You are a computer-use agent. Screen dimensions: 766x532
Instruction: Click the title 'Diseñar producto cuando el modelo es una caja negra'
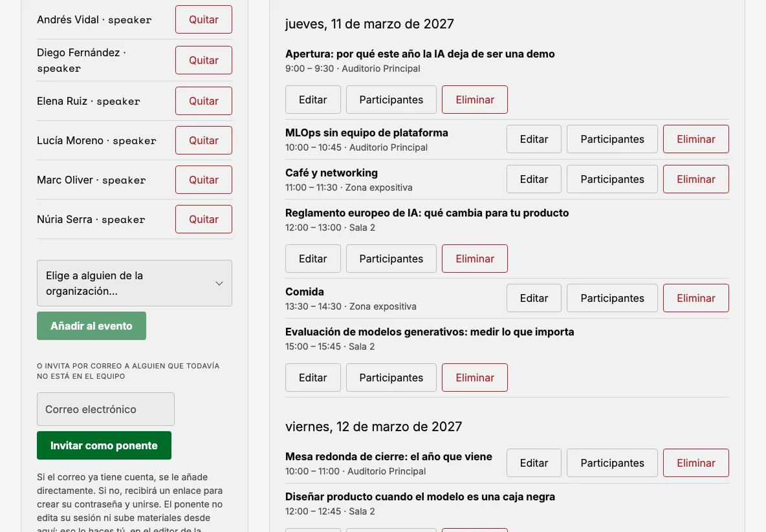coord(420,497)
